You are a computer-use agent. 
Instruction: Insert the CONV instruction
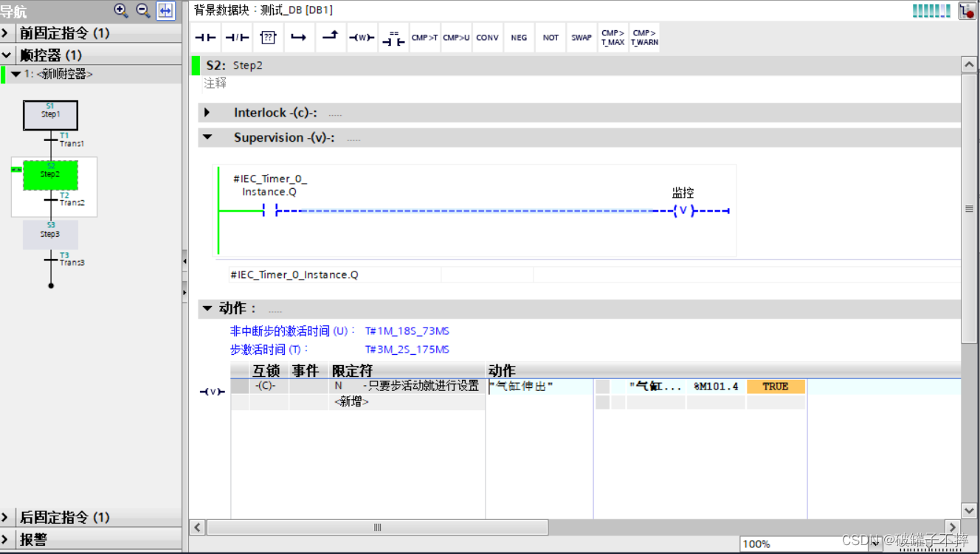[x=487, y=38]
